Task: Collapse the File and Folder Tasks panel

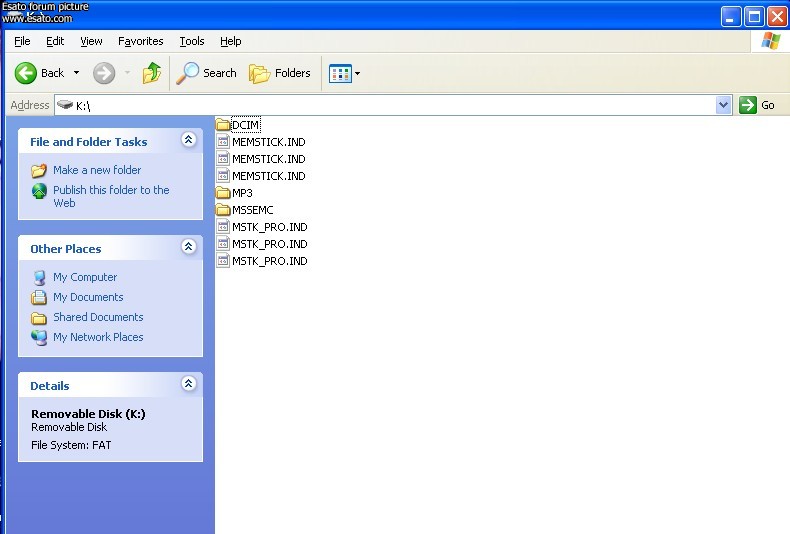Action: click(x=188, y=141)
